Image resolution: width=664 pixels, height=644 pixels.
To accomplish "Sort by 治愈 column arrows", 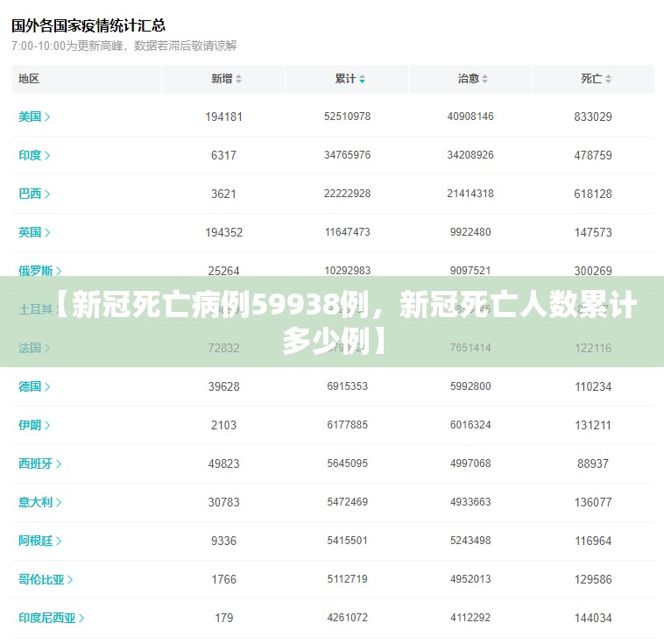I will click(x=485, y=79).
